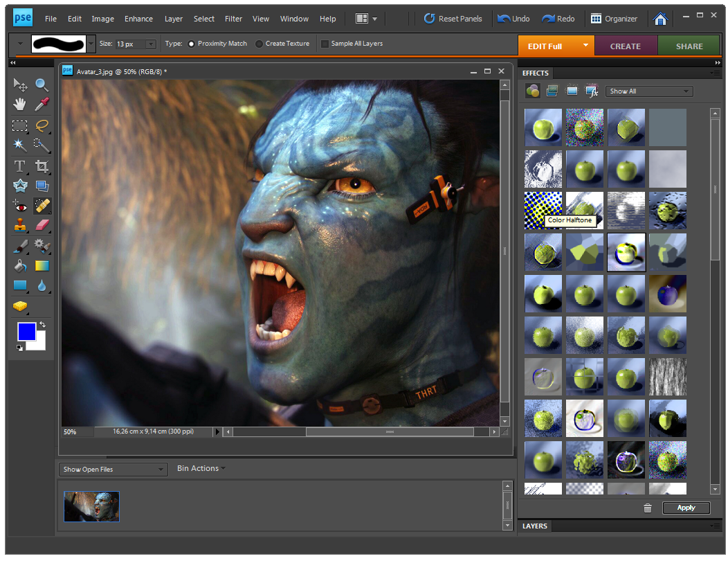Open document status info arrow

coord(217,431)
